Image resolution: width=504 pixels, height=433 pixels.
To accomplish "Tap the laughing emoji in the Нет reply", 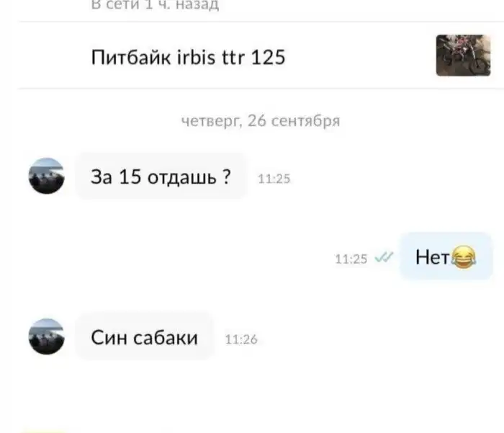I will click(x=464, y=256).
